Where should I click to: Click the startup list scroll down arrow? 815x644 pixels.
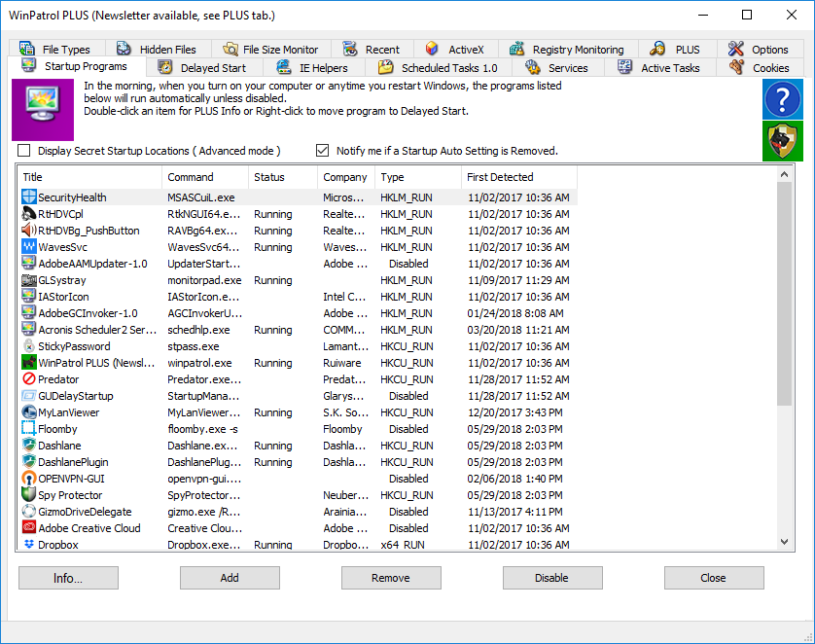(784, 542)
